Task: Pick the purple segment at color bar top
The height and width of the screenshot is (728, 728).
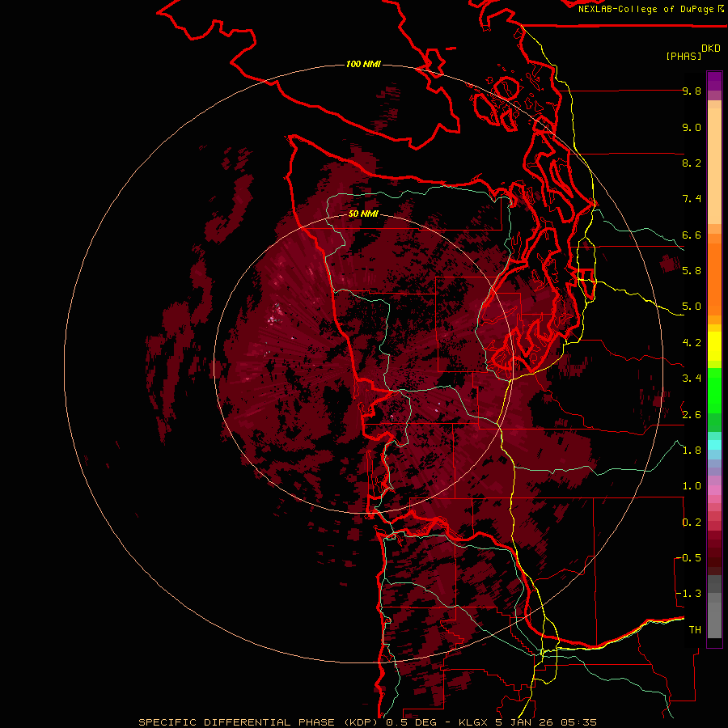Action: [714, 81]
